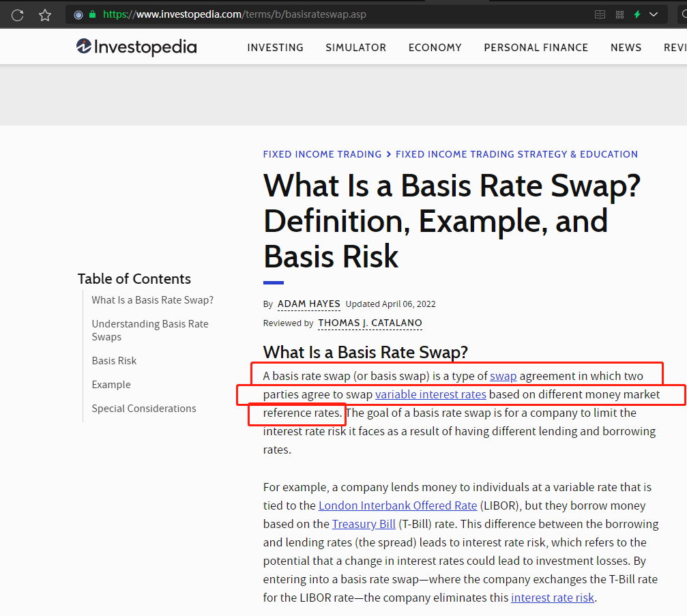687x616 pixels.
Task: Click the QR code grid icon
Action: (x=619, y=15)
